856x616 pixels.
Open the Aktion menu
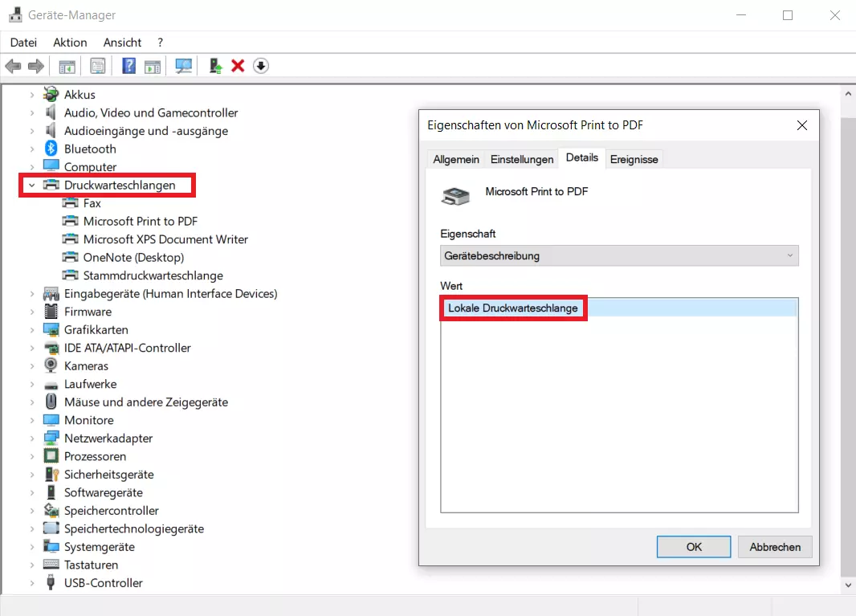click(70, 42)
